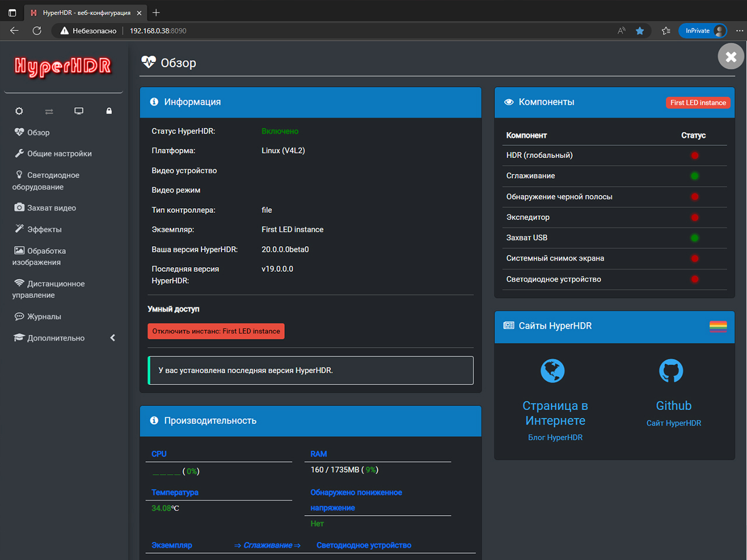Screen dimensions: 747x560
Task: Click the info icon in Производительность header
Action: pyautogui.click(x=154, y=421)
